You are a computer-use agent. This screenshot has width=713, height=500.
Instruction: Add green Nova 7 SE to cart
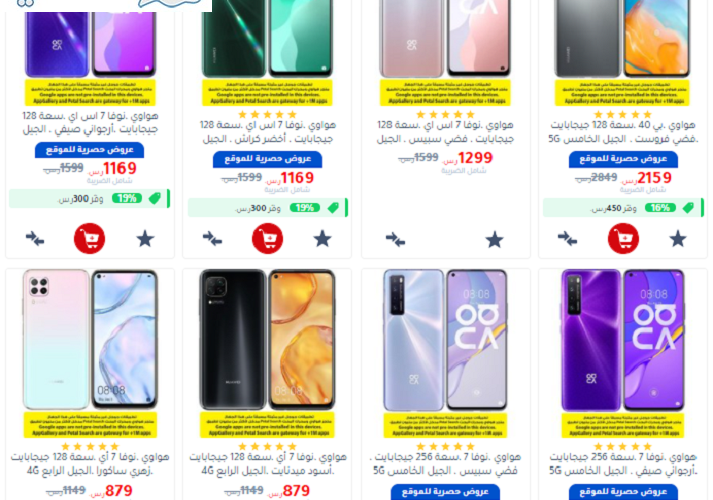tap(267, 238)
